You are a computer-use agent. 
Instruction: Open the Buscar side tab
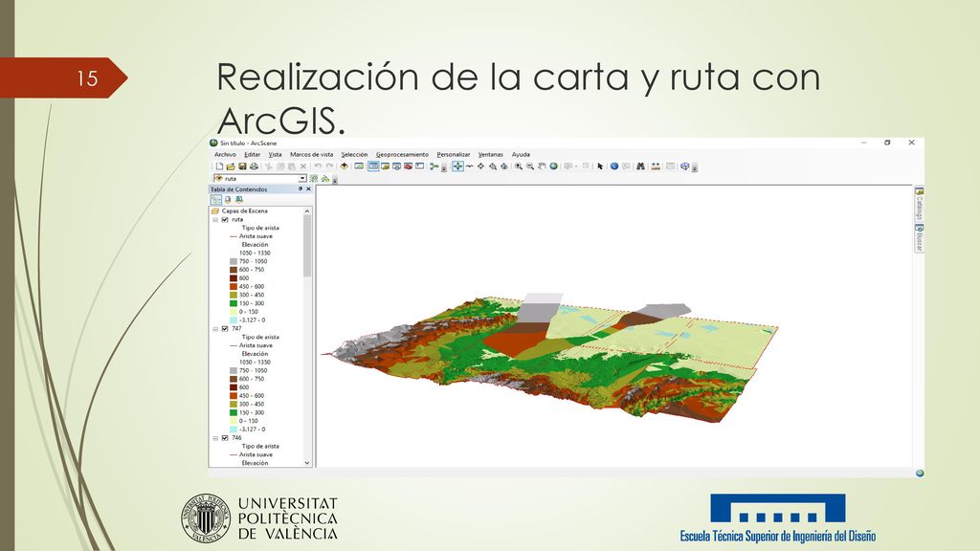point(920,237)
